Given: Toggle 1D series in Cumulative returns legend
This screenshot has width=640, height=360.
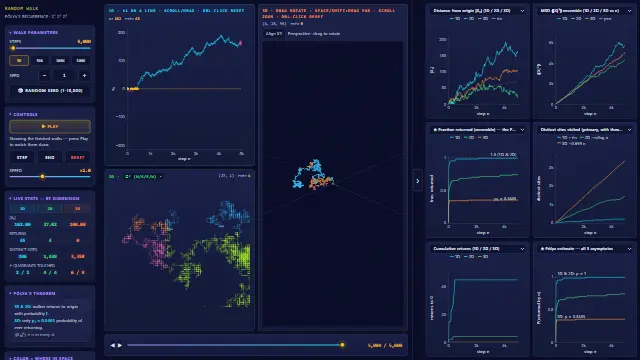Looking at the screenshot, I should tap(455, 257).
